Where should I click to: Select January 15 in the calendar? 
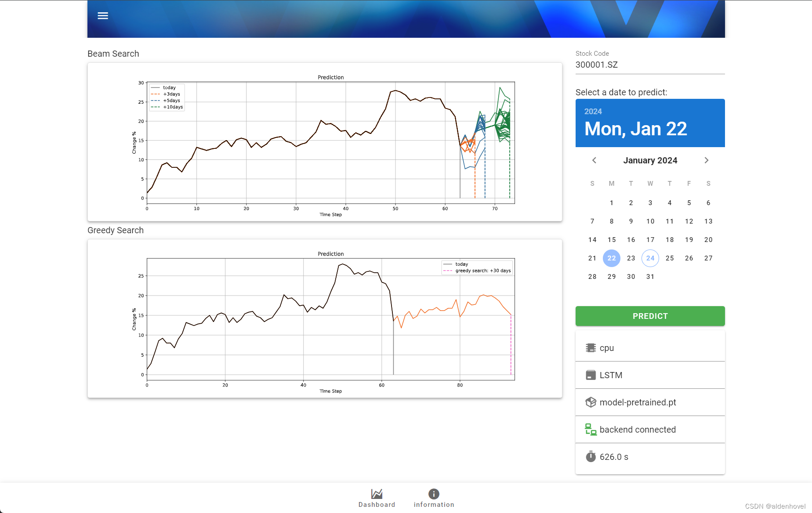pyautogui.click(x=611, y=240)
